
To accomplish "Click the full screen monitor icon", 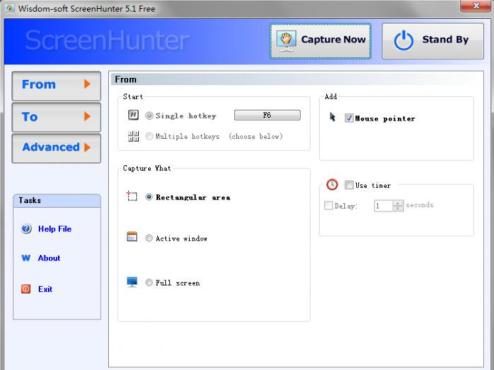I will [132, 282].
